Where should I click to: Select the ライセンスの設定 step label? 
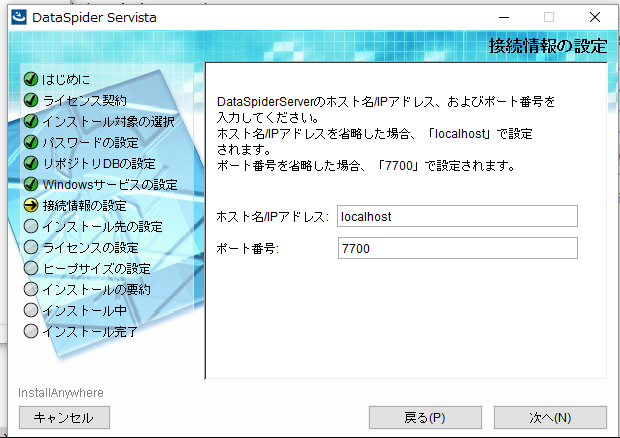[x=91, y=247]
